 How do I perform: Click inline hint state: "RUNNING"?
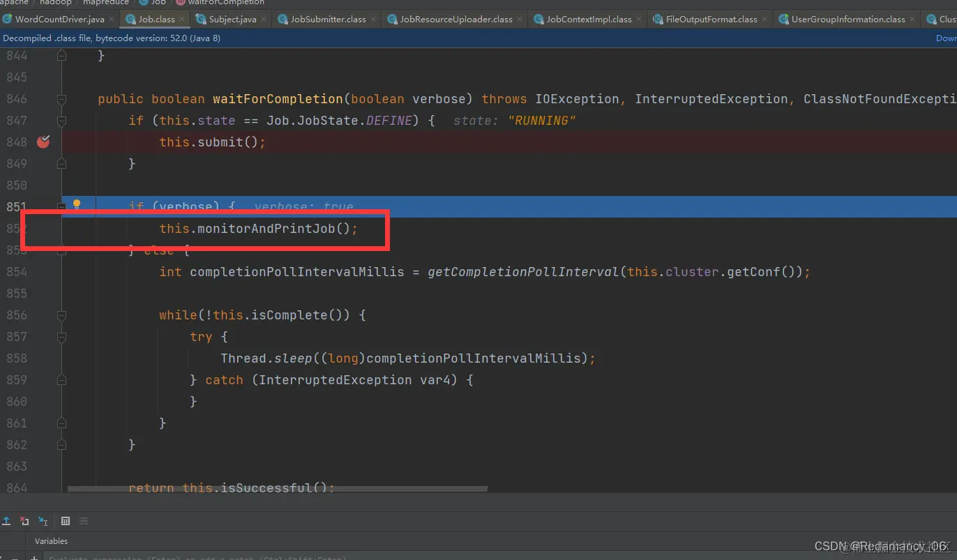[515, 121]
